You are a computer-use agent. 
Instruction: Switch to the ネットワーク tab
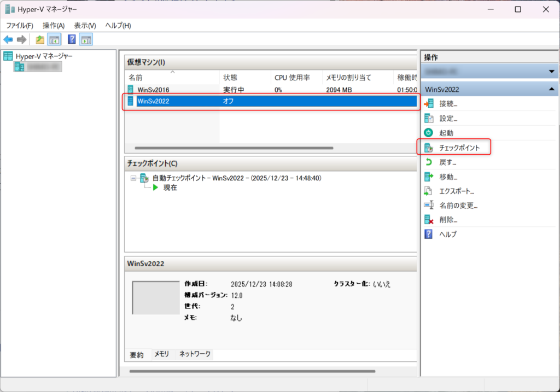pyautogui.click(x=195, y=354)
